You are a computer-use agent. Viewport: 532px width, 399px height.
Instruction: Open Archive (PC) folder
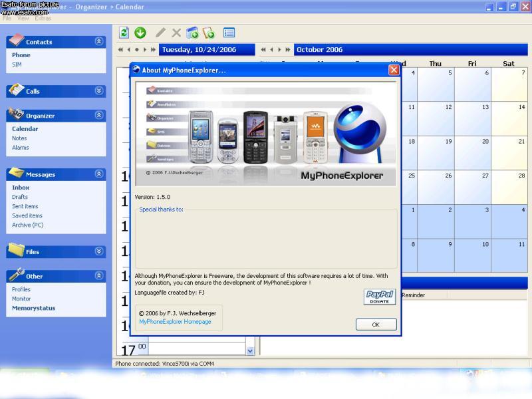[x=28, y=225]
